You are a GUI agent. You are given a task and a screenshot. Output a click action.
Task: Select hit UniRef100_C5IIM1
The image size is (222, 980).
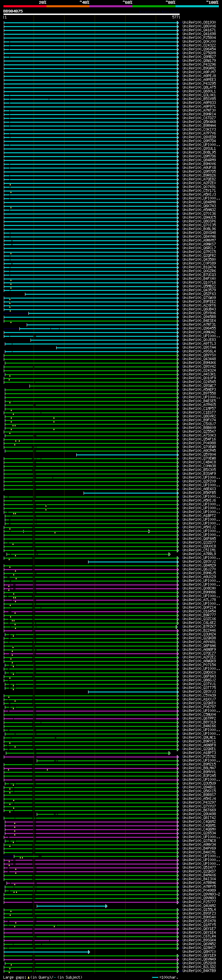(x=199, y=550)
